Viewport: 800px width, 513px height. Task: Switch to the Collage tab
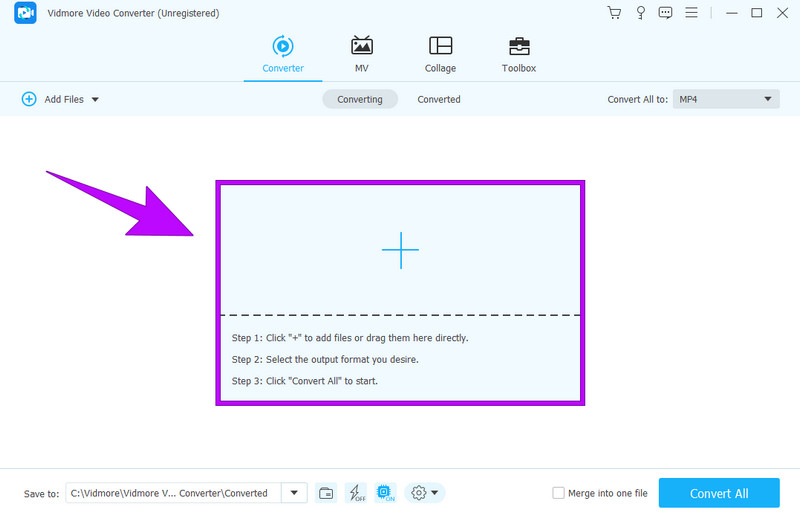(440, 54)
